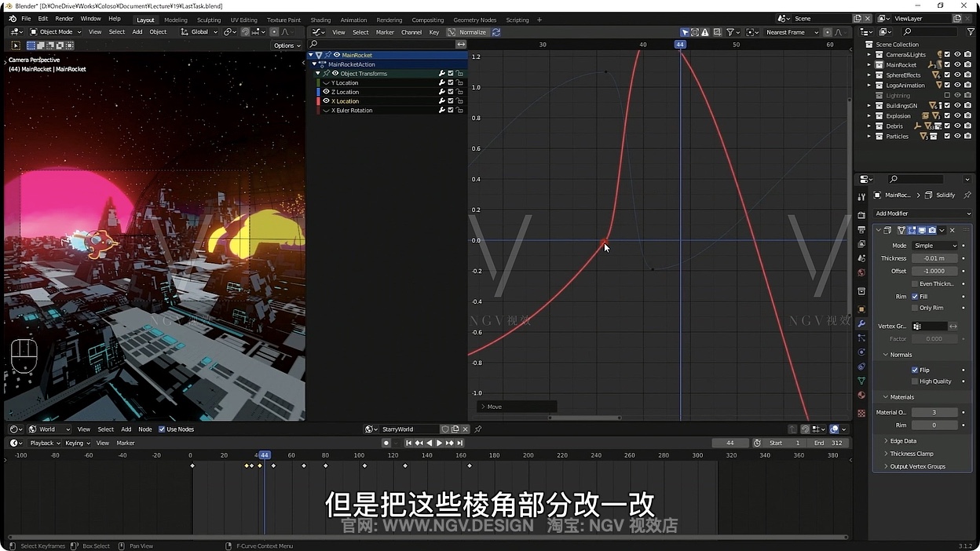Hide Camera&Lights collection in viewport
This screenshot has height=551, width=980.
click(x=957, y=54)
